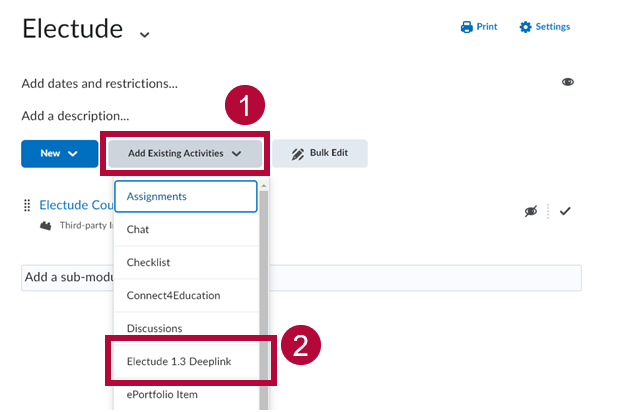
Task: Toggle module visibility eye icon
Action: pos(568,82)
